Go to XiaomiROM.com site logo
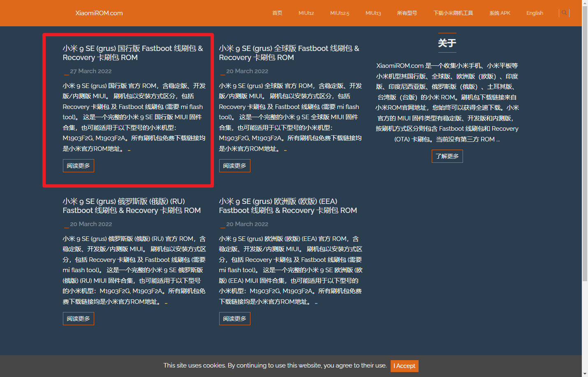This screenshot has height=377, width=588. click(99, 13)
